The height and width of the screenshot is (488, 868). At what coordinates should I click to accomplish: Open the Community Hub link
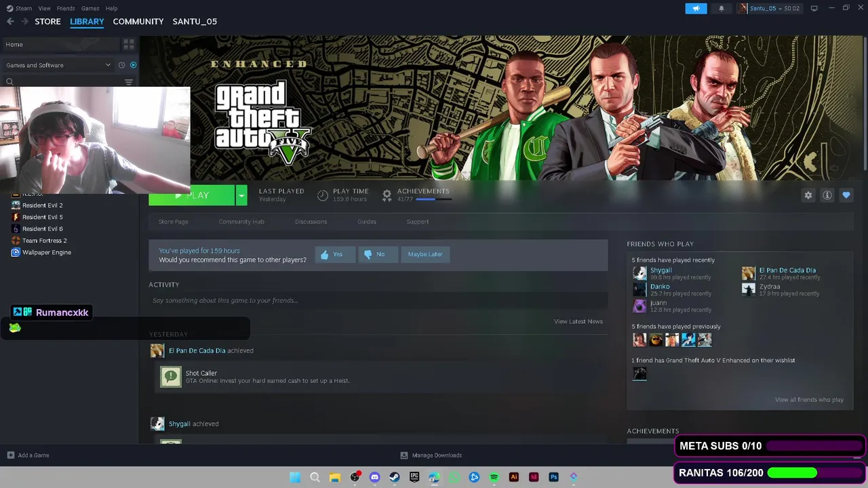[x=241, y=222]
